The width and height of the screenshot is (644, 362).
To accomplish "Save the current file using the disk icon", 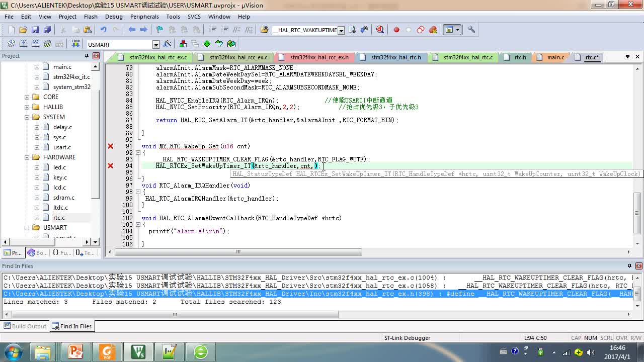I will click(35, 30).
